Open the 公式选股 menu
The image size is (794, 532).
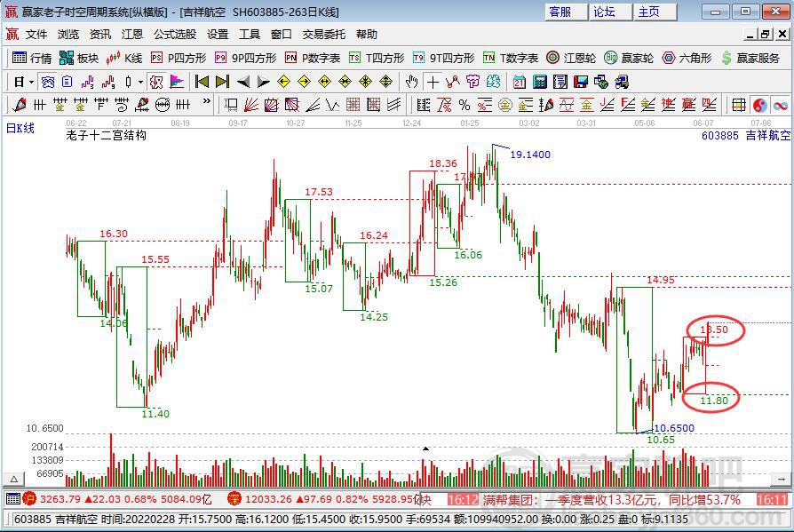pyautogui.click(x=175, y=35)
